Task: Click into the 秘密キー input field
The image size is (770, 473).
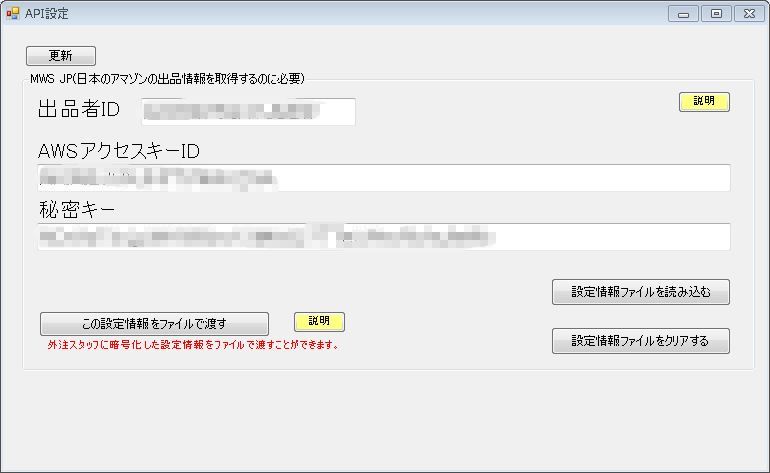Action: (x=384, y=237)
